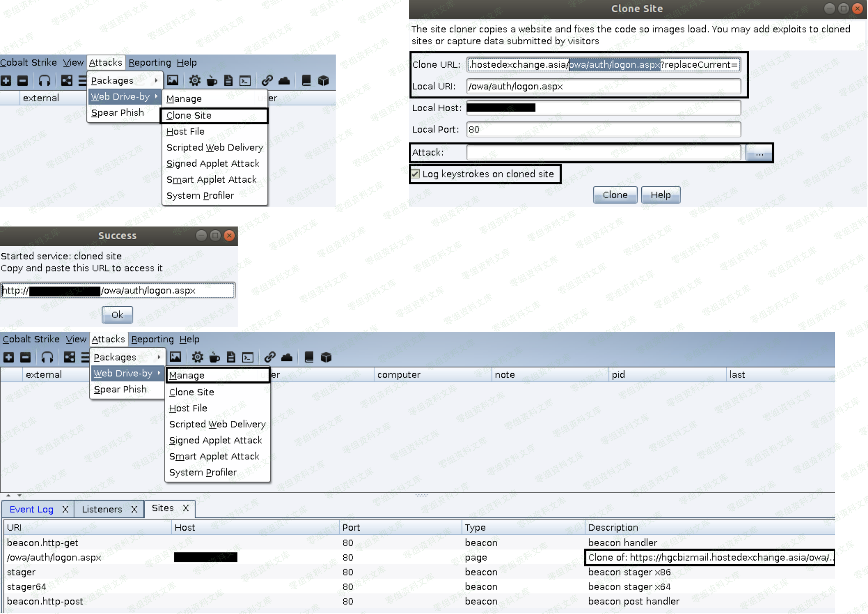Click the headphones listeners icon in lower toolbar
The width and height of the screenshot is (868, 614).
pos(47,357)
